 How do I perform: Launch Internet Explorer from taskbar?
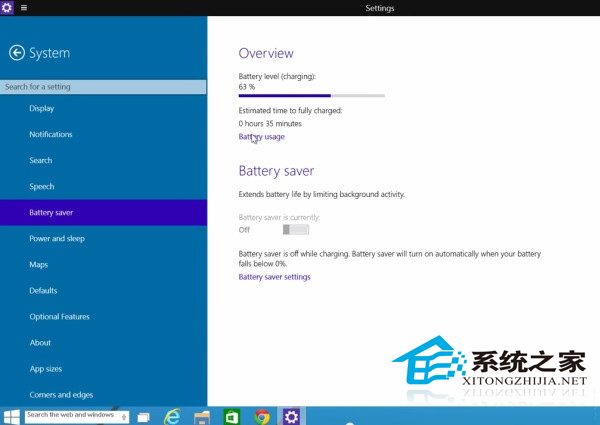pyautogui.click(x=172, y=417)
